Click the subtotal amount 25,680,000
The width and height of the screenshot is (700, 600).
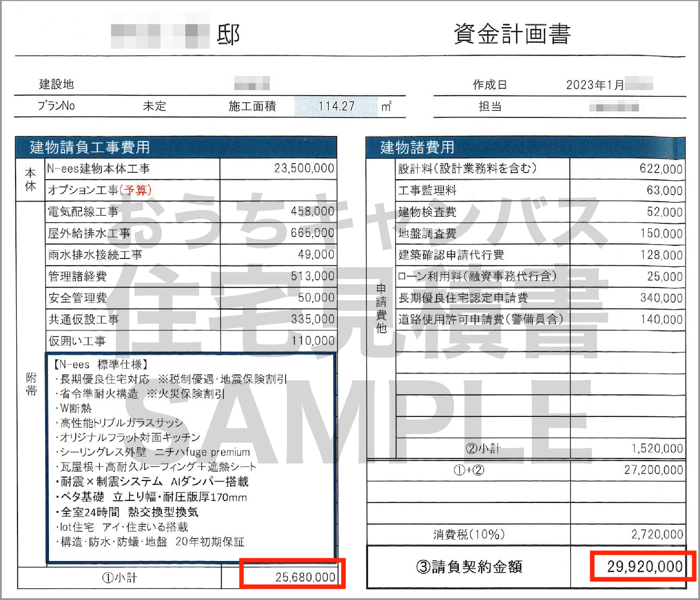pos(305,577)
